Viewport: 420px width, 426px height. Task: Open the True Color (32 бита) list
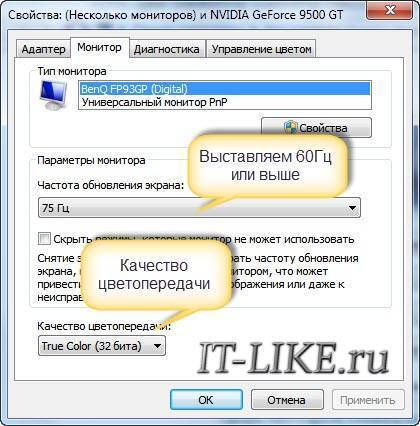click(x=102, y=346)
